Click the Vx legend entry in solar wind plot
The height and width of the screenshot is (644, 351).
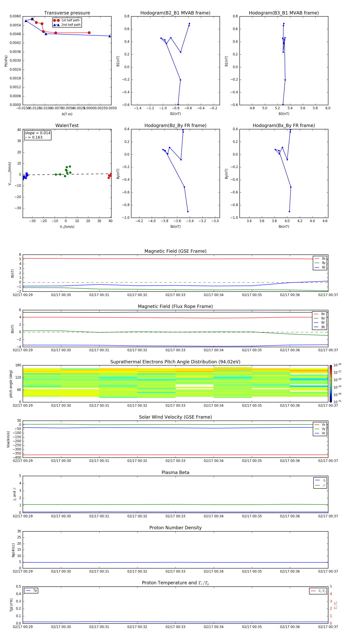tap(320, 425)
